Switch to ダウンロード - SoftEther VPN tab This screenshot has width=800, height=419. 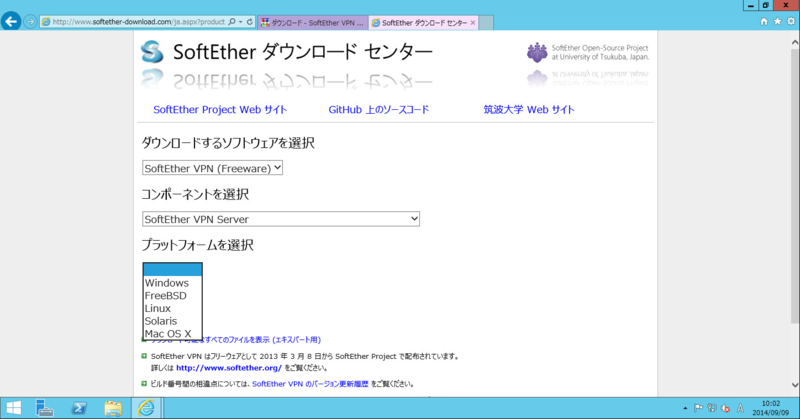[x=313, y=22]
